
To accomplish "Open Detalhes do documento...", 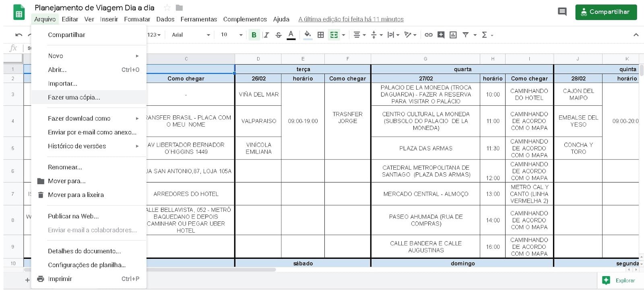I will 89,251.
